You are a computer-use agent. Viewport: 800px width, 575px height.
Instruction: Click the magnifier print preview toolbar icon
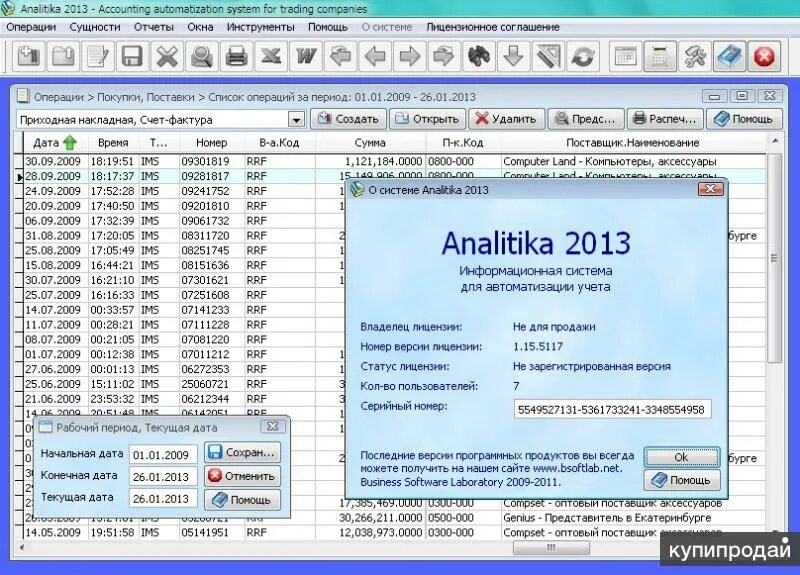[202, 56]
